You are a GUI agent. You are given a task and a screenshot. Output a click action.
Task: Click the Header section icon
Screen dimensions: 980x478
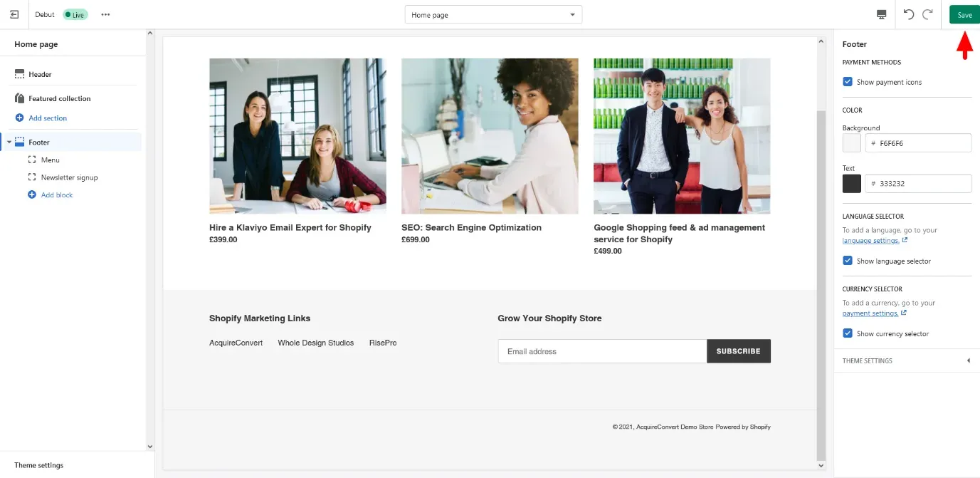click(20, 74)
